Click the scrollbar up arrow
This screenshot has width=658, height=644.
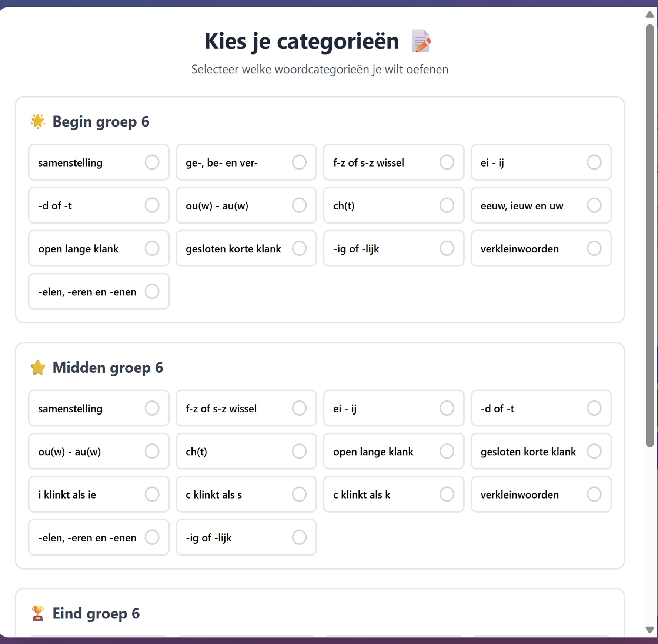click(650, 14)
